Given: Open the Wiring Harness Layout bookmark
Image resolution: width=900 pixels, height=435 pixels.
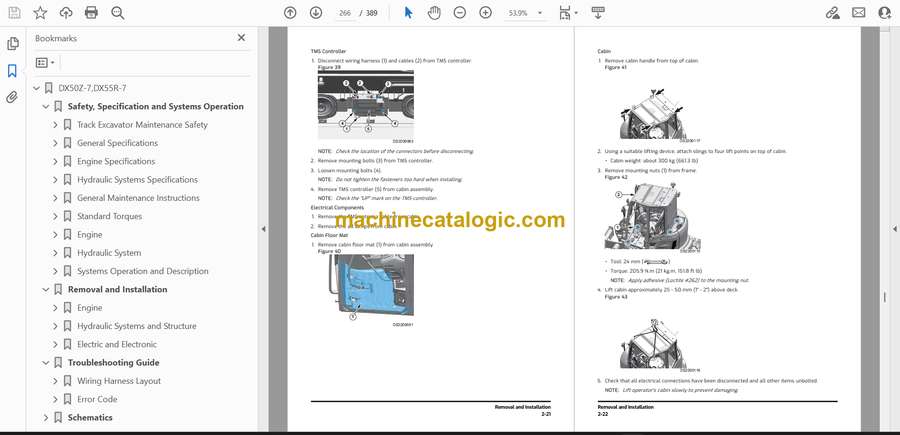Looking at the screenshot, I should click(x=118, y=381).
